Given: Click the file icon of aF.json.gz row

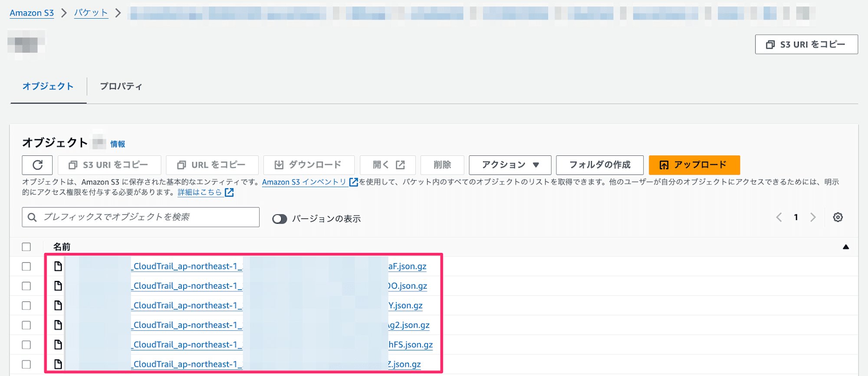Looking at the screenshot, I should coord(58,266).
